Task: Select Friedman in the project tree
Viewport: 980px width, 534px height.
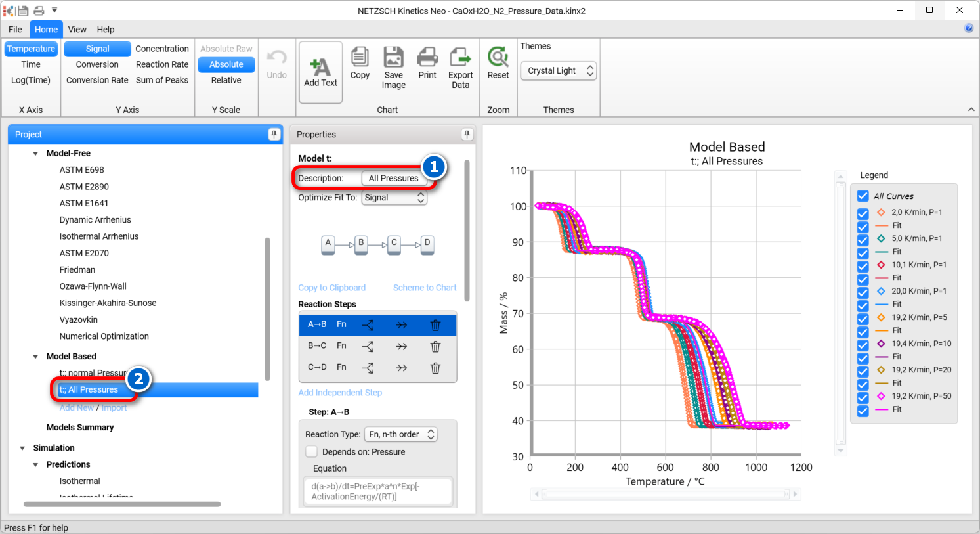Action: click(x=77, y=270)
